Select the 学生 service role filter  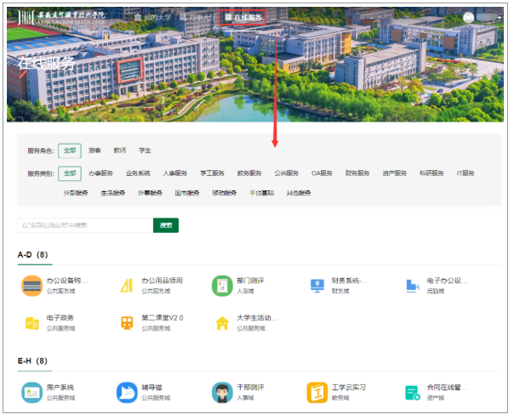point(145,150)
